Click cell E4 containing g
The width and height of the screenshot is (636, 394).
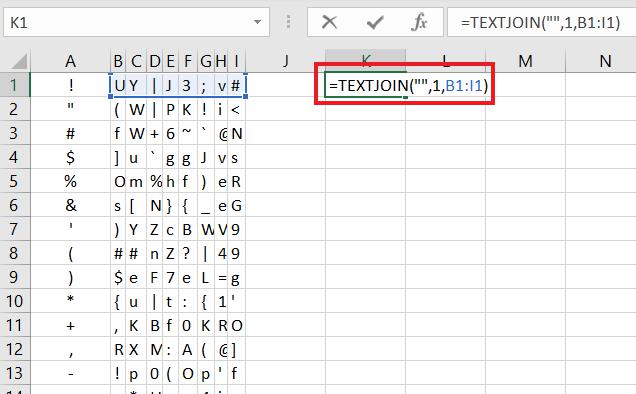point(171,157)
